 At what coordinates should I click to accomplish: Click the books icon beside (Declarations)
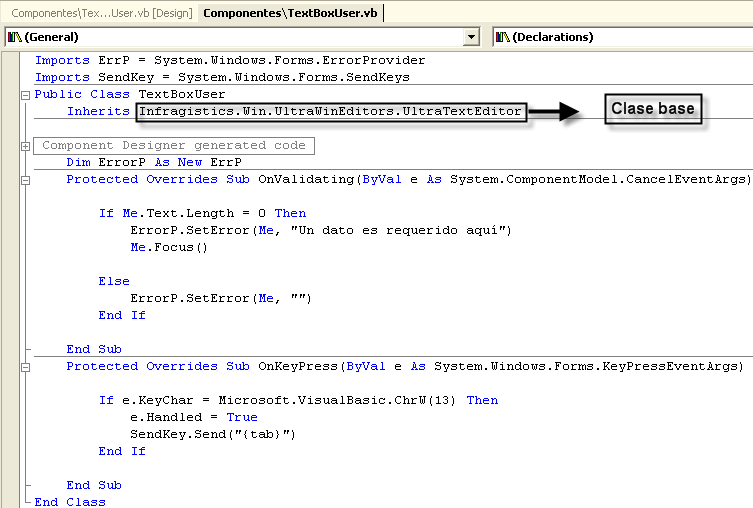(x=503, y=37)
